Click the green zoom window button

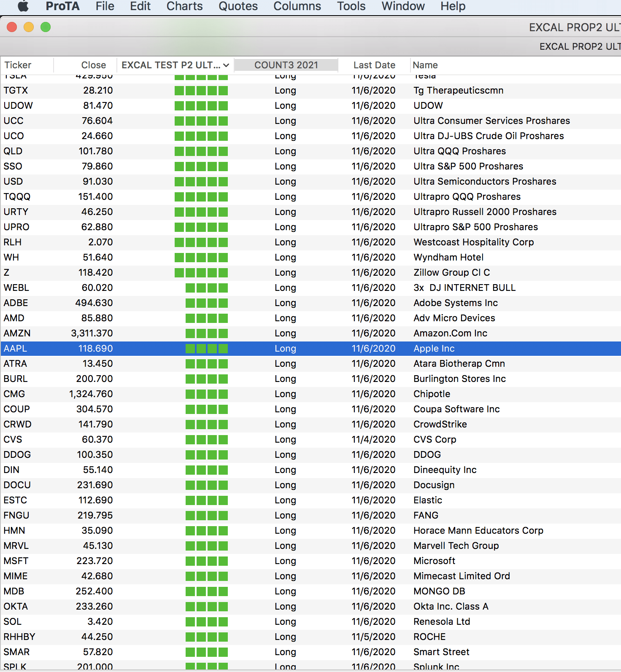(46, 27)
